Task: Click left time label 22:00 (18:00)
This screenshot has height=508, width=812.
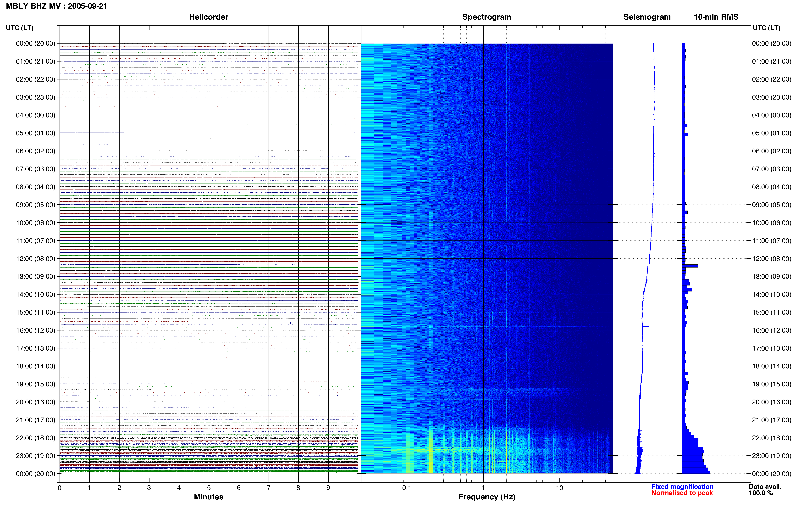Action: pos(36,438)
